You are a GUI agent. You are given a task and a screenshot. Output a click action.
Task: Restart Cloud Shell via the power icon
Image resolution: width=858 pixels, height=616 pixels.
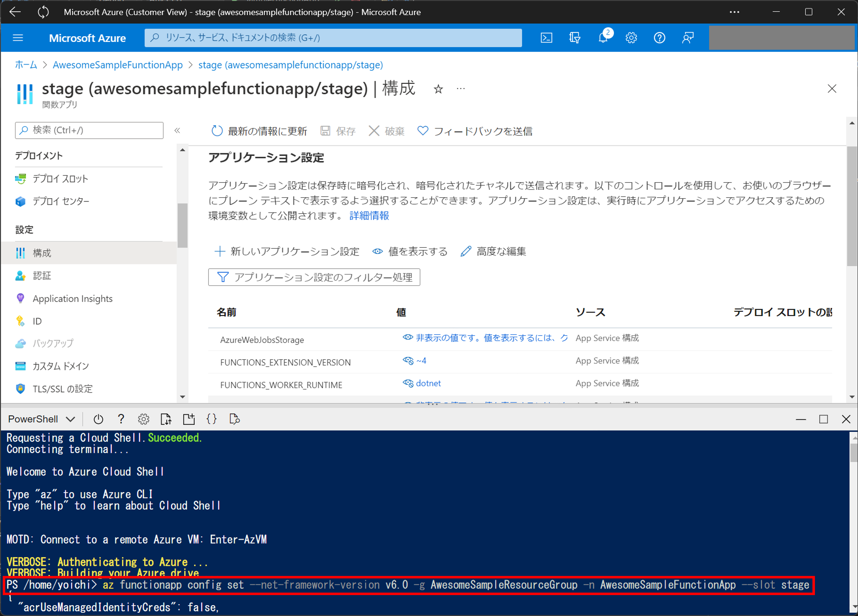point(98,419)
